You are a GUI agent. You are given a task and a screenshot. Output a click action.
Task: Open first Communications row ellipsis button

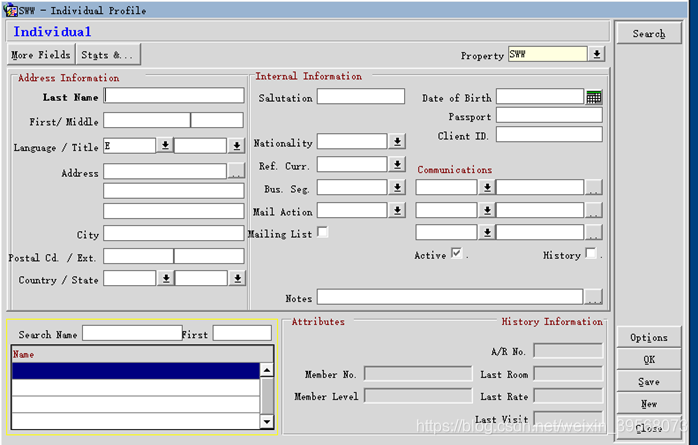[x=593, y=187]
